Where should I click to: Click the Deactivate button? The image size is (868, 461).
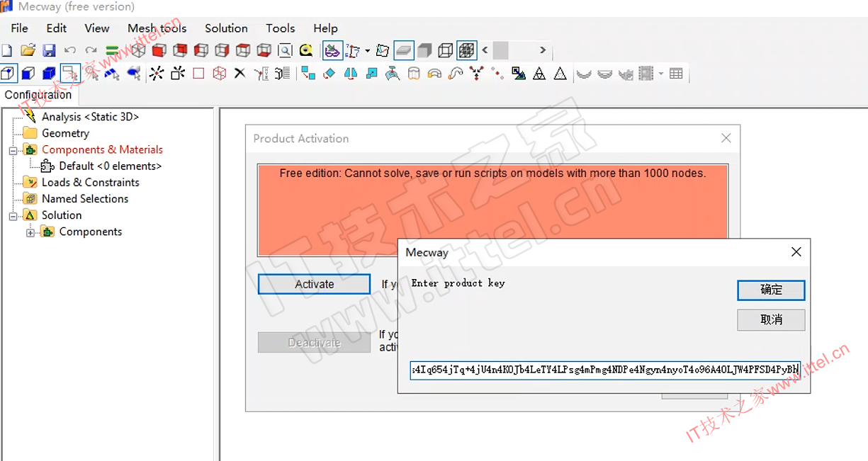(x=314, y=343)
